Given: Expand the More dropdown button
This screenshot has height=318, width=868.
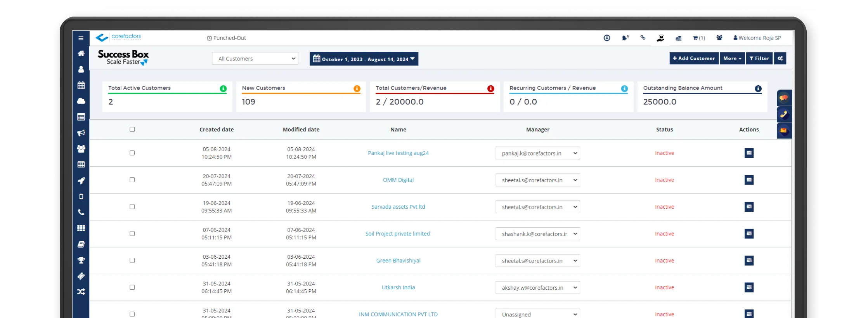Looking at the screenshot, I should (x=732, y=59).
